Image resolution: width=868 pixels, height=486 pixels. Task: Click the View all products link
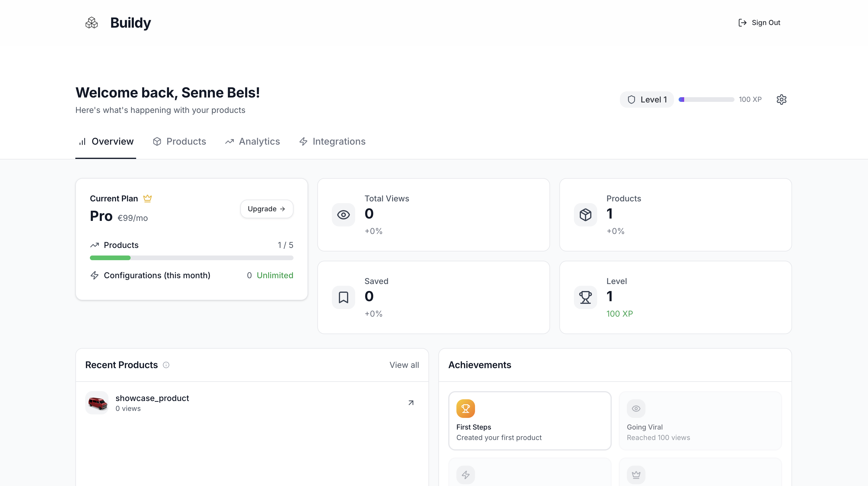(404, 365)
